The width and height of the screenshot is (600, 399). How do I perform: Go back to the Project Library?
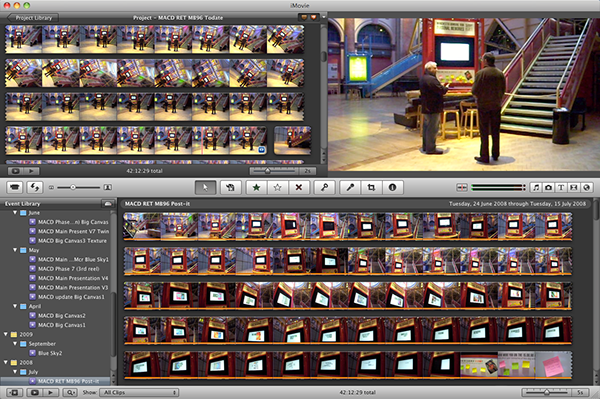(x=33, y=18)
